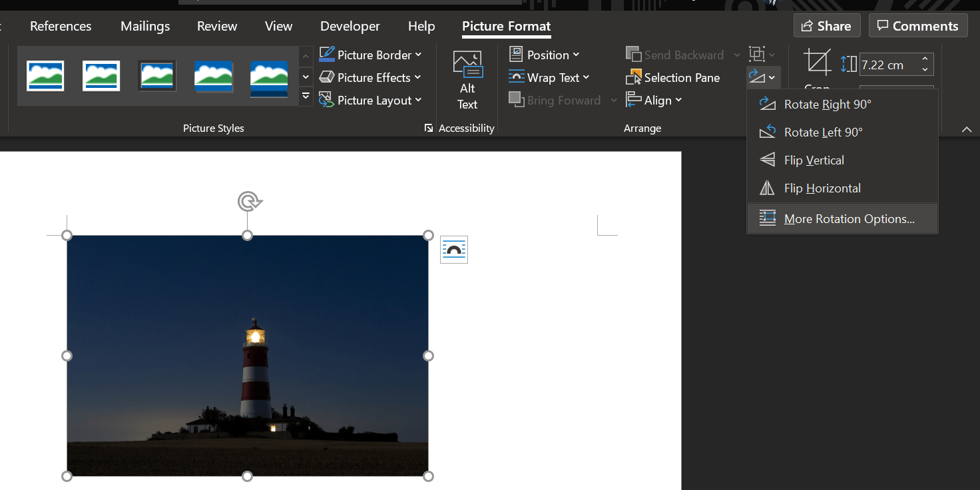
Task: Open Picture Effects gallery
Action: click(370, 77)
